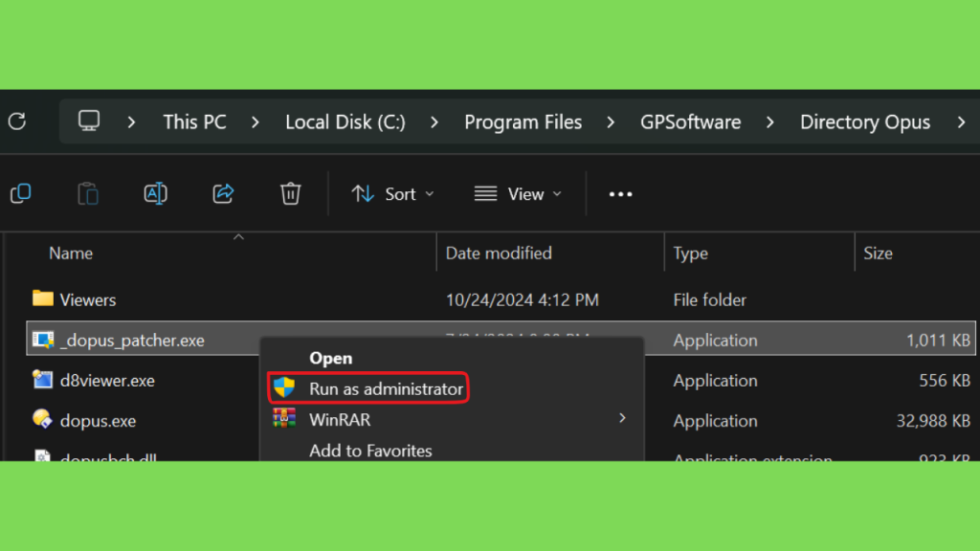Click the Share icon in toolbar
The height and width of the screenshot is (551, 980).
(223, 193)
